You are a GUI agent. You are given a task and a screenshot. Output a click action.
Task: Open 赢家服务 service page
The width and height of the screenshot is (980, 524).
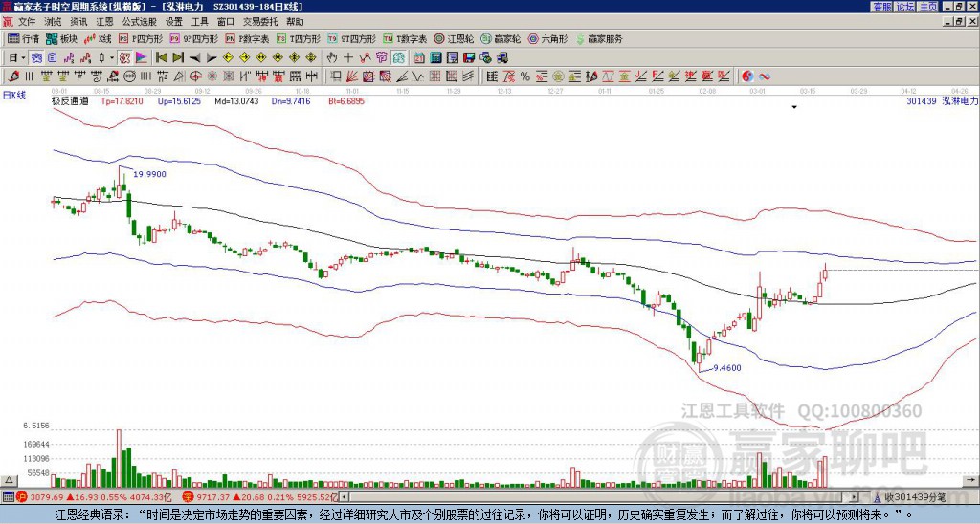[x=599, y=38]
